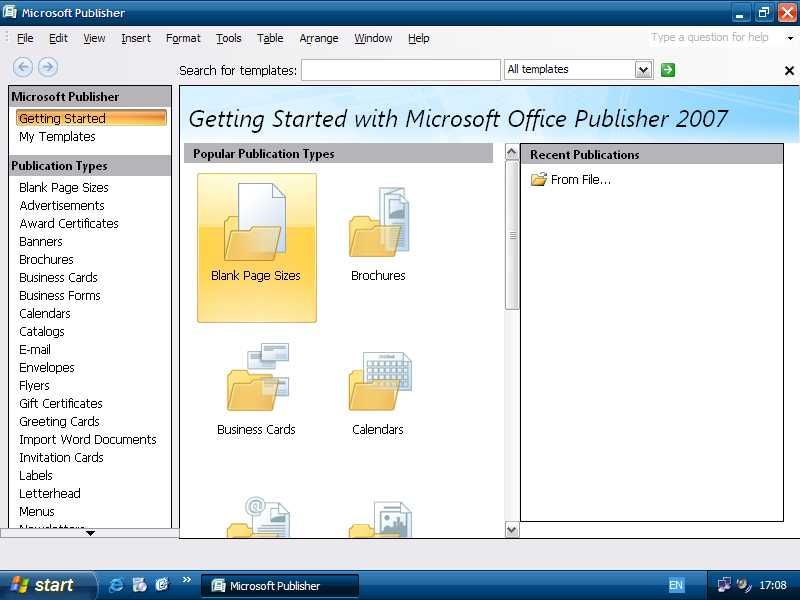Viewport: 800px width, 600px height.
Task: Click scroll down arrow of popular types
Action: click(512, 530)
